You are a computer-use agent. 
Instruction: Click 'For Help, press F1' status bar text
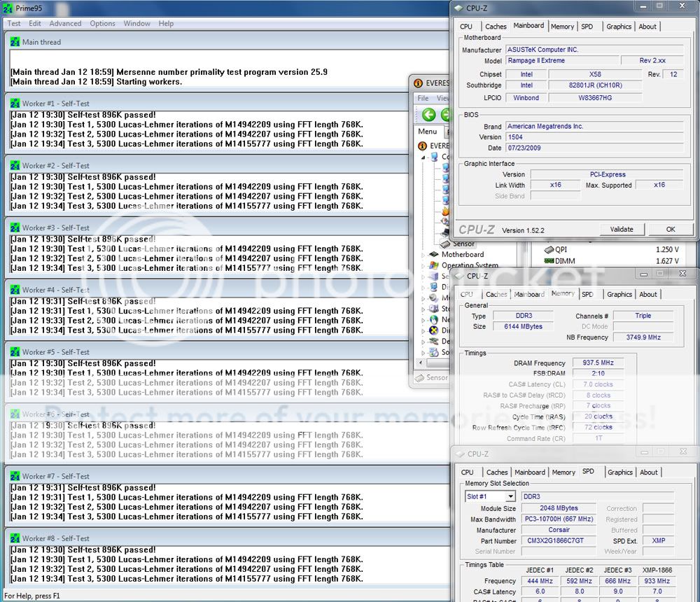(31, 596)
